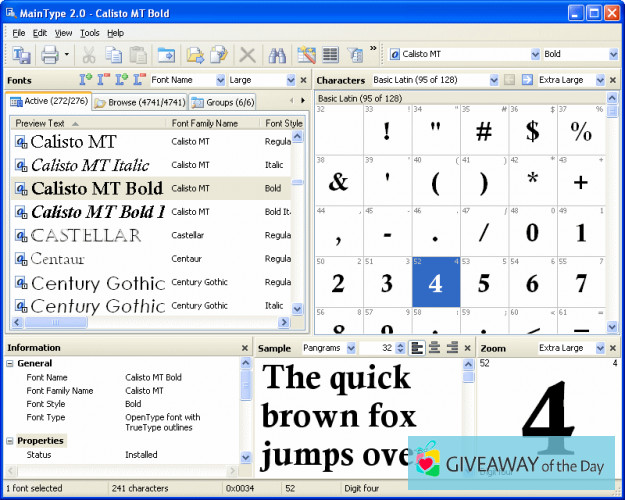Open Basic Latin character block dropdown
Image resolution: width=625 pixels, height=500 pixels.
(x=496, y=80)
